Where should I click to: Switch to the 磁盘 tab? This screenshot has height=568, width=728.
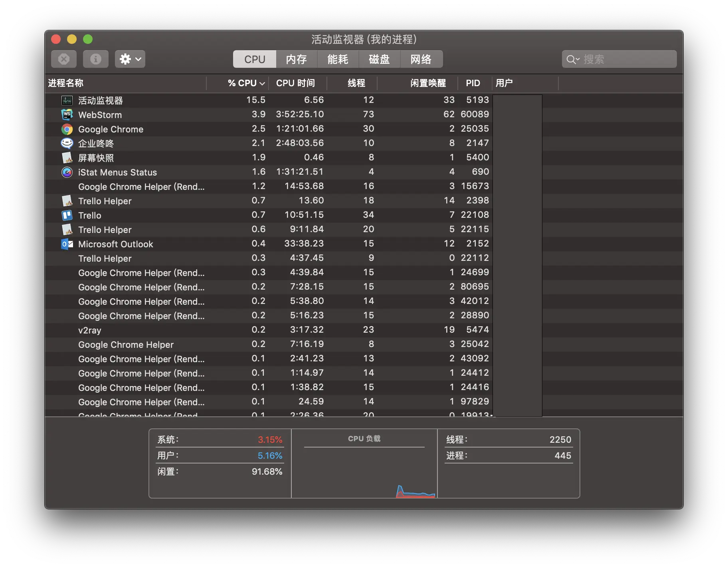(x=380, y=59)
